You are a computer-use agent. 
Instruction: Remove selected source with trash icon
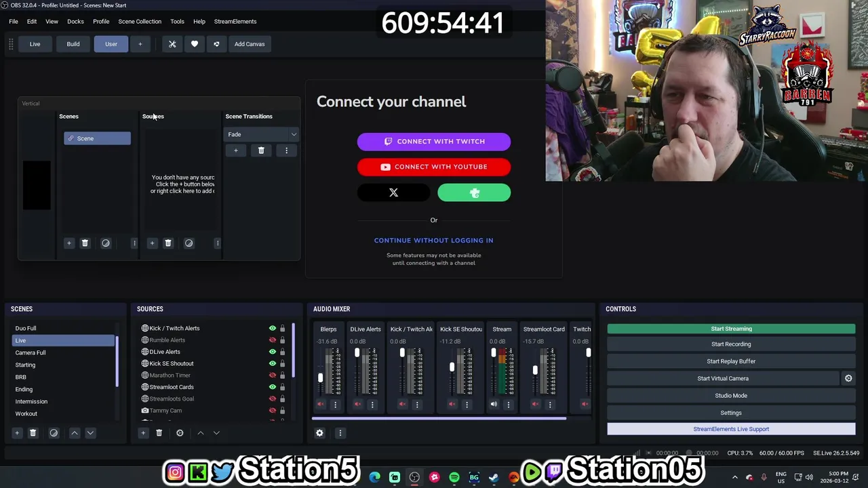[159, 432]
